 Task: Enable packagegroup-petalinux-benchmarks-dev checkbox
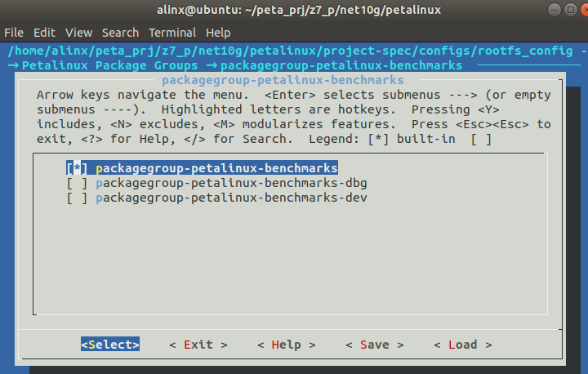tap(77, 198)
